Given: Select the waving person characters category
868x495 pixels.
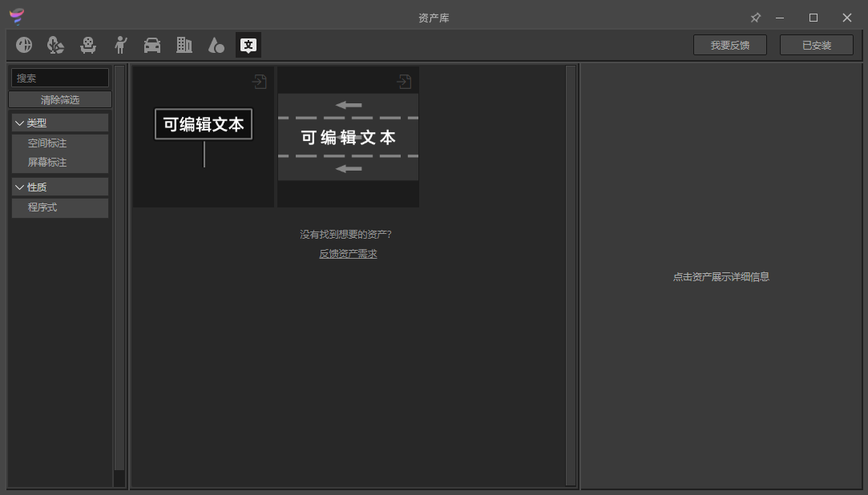Looking at the screenshot, I should 120,45.
